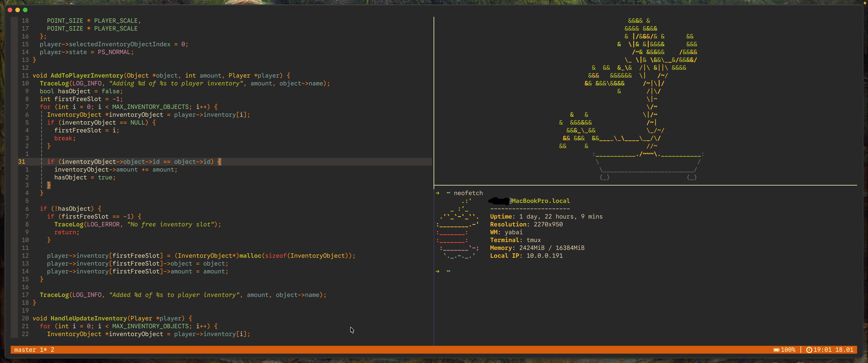Screen dimensions: 868x363
Task: Click the clock icon beside 19:01
Action: [x=809, y=350]
